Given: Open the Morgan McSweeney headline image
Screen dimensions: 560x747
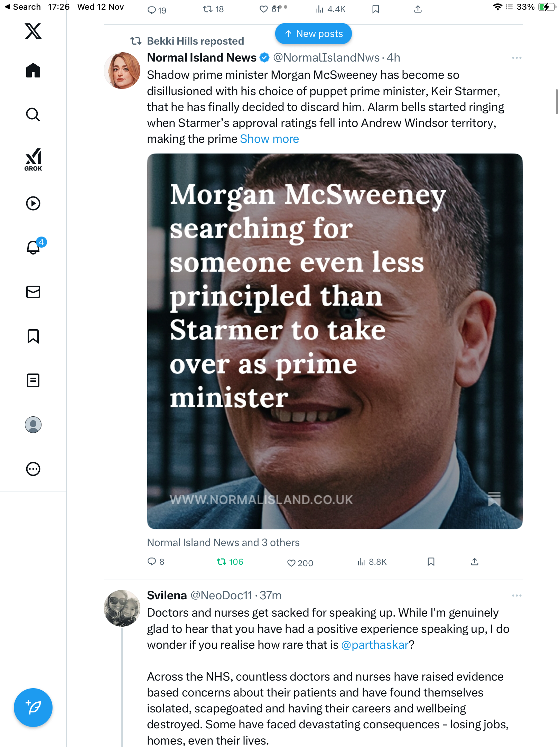Looking at the screenshot, I should (335, 341).
